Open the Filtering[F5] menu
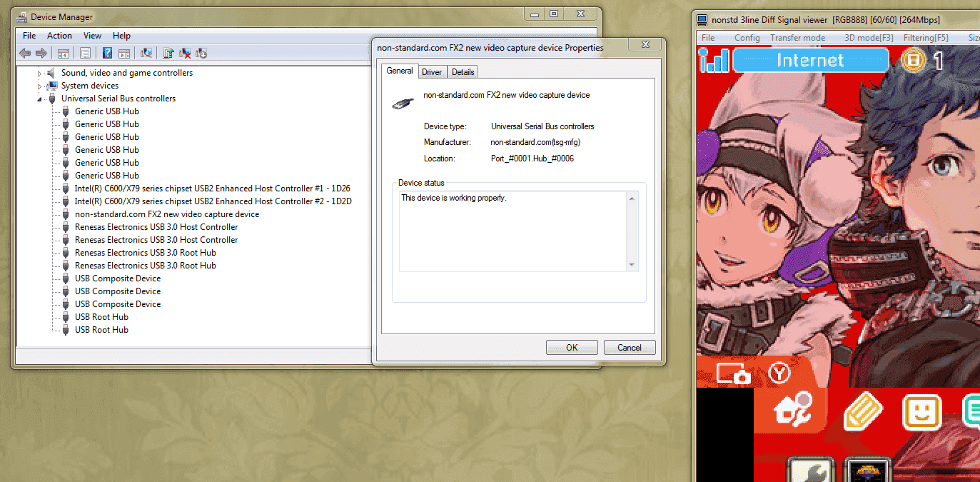 [926, 38]
